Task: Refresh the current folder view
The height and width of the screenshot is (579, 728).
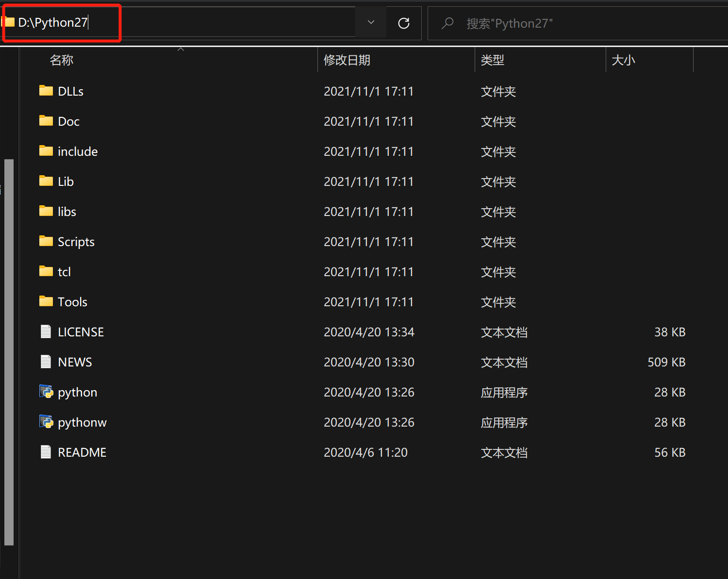Action: pyautogui.click(x=404, y=23)
